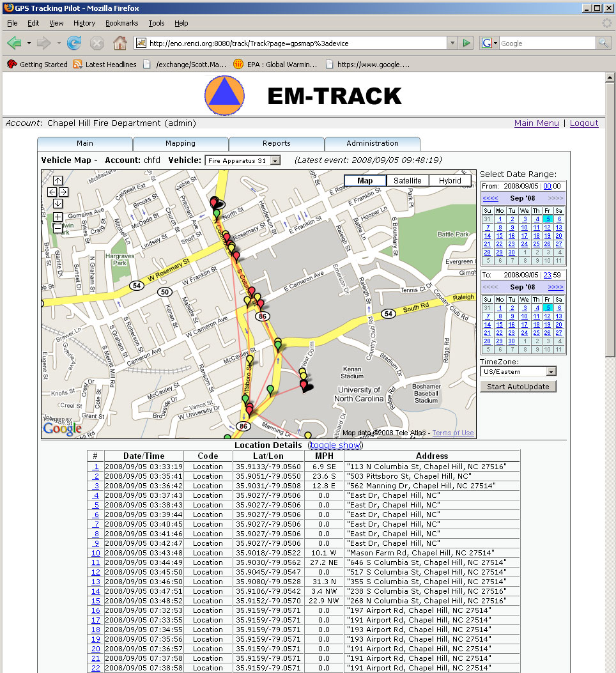Go to Firefox home page icon
The height and width of the screenshot is (673, 616).
[x=119, y=43]
